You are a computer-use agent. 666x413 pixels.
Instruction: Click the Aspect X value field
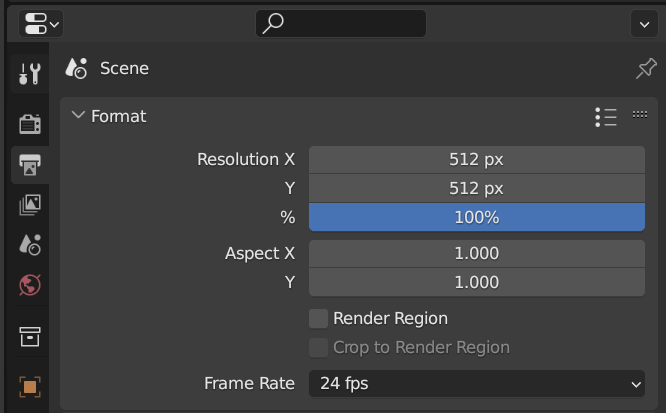coord(476,253)
